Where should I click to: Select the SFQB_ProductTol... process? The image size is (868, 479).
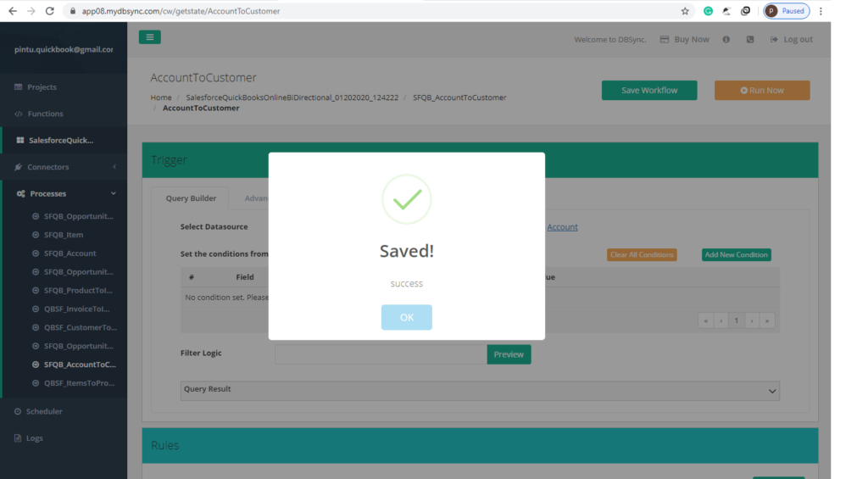click(x=78, y=290)
